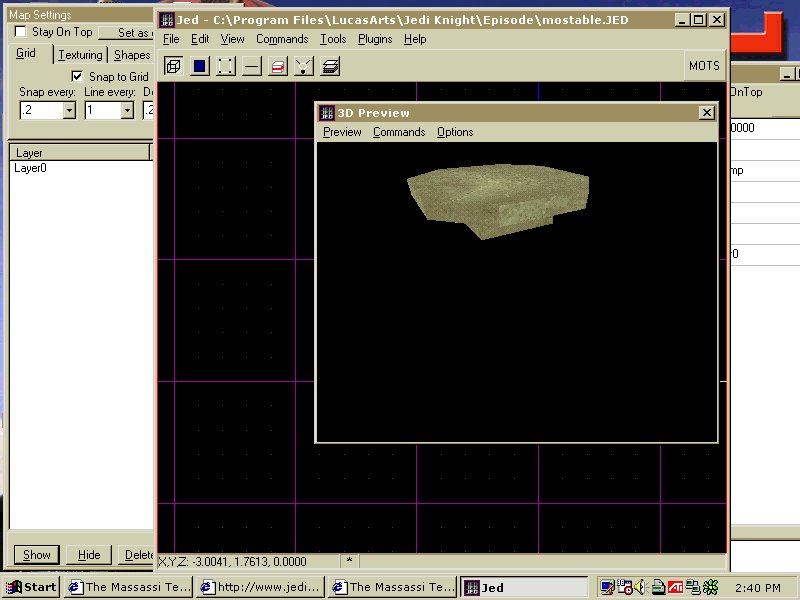Image resolution: width=800 pixels, height=600 pixels.
Task: Open the Options menu in 3D Preview
Action: click(x=455, y=132)
